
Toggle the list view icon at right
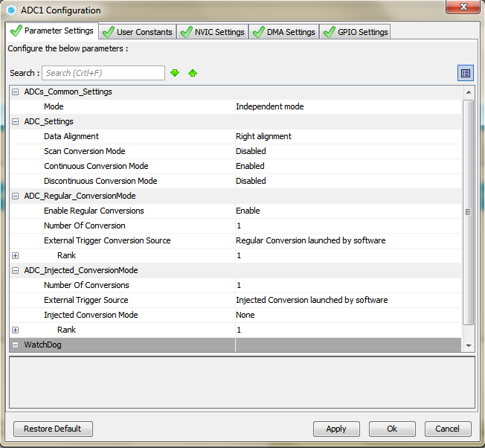pos(466,73)
